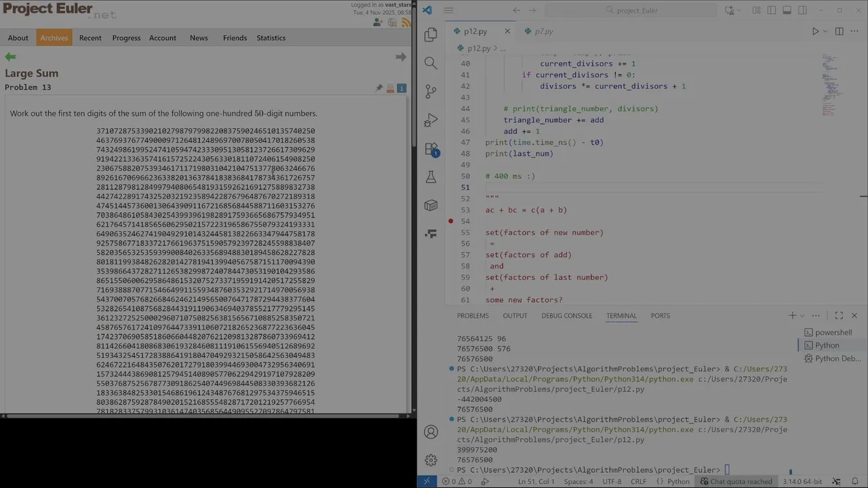Open the Run dropdown arrow beside play
The width and height of the screenshot is (868, 488).
click(825, 32)
